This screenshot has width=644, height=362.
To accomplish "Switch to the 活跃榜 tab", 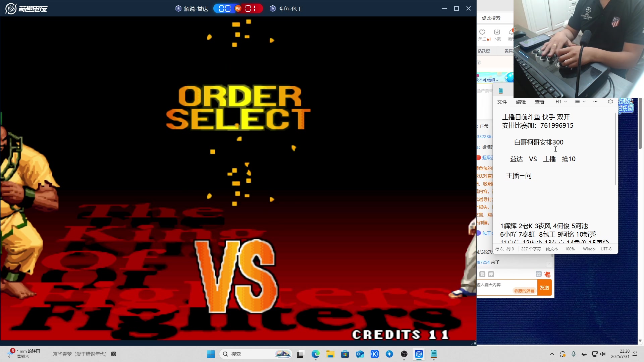I will click(484, 51).
